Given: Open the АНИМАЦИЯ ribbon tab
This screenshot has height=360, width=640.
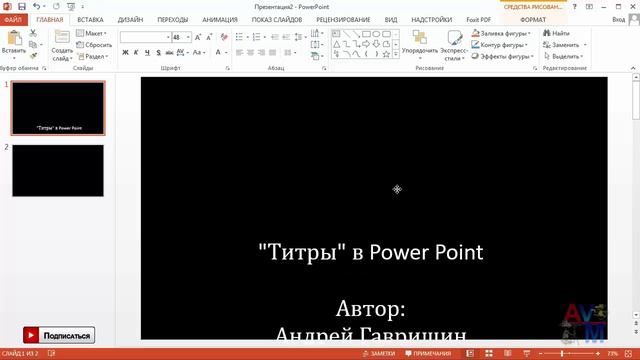Looking at the screenshot, I should tap(220, 20).
